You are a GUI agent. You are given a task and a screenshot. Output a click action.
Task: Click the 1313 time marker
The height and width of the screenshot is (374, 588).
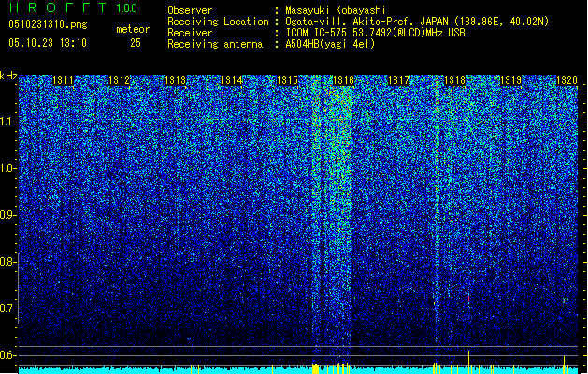(175, 80)
